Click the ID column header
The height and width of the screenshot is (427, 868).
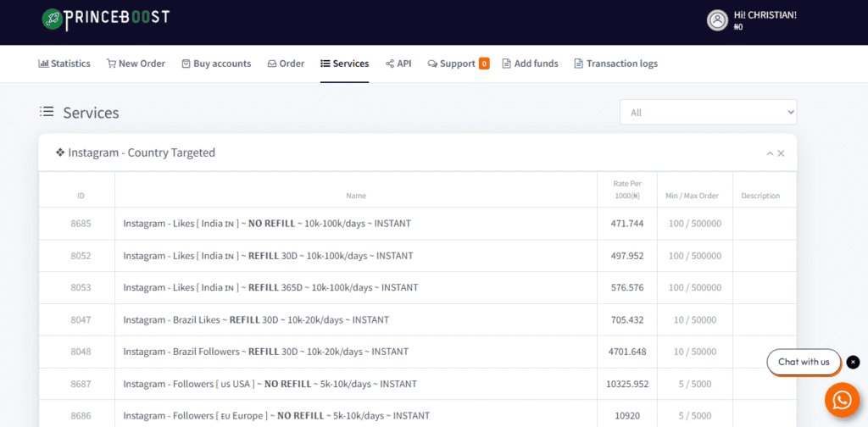coord(81,196)
